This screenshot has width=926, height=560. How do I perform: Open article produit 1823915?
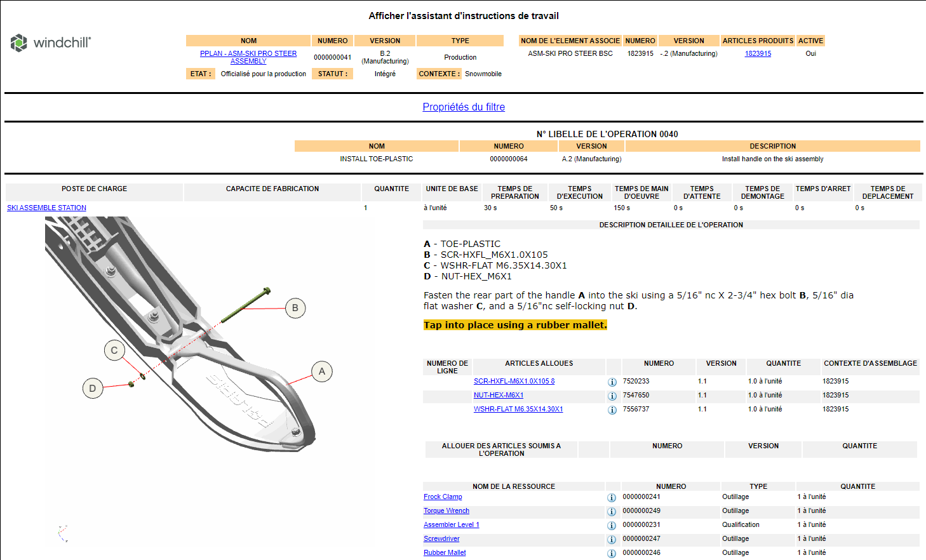click(758, 53)
